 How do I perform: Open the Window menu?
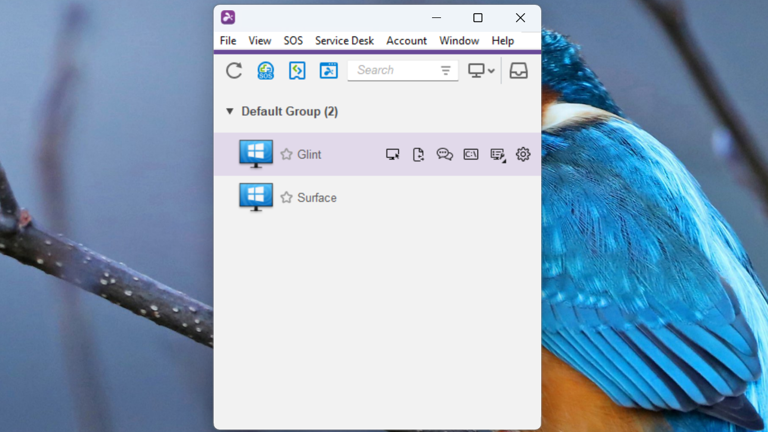[459, 41]
